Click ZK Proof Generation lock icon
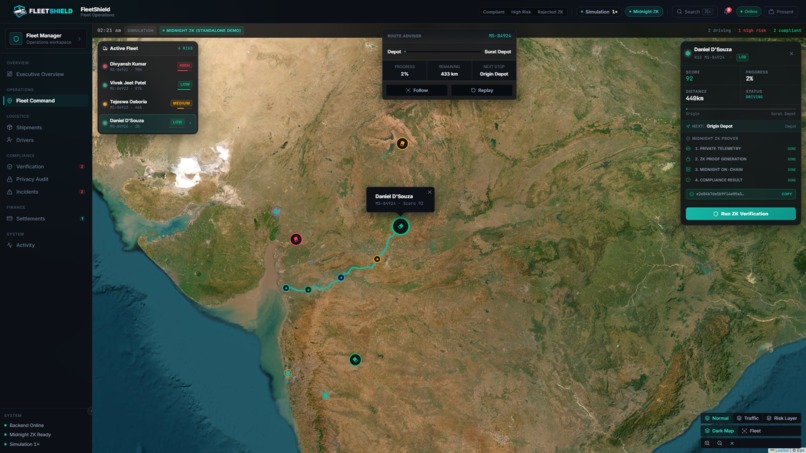Viewport: 806px width, 453px height. click(688, 159)
